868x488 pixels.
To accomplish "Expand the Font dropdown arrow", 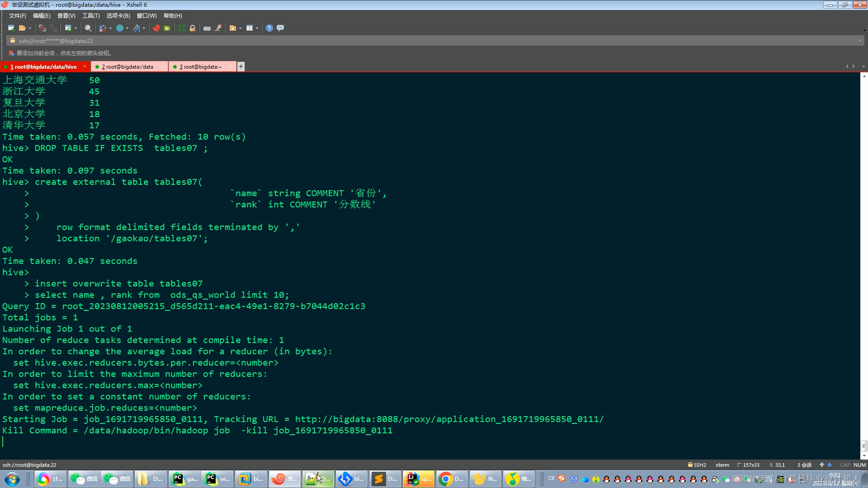I will (144, 28).
